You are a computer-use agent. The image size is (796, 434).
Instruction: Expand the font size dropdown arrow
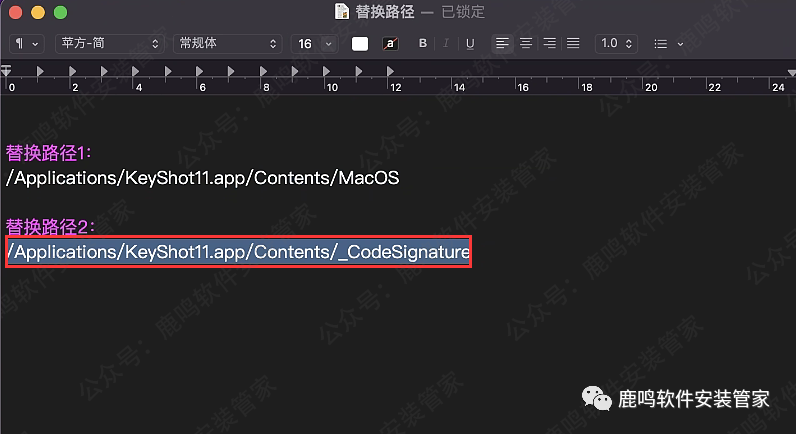coord(329,44)
